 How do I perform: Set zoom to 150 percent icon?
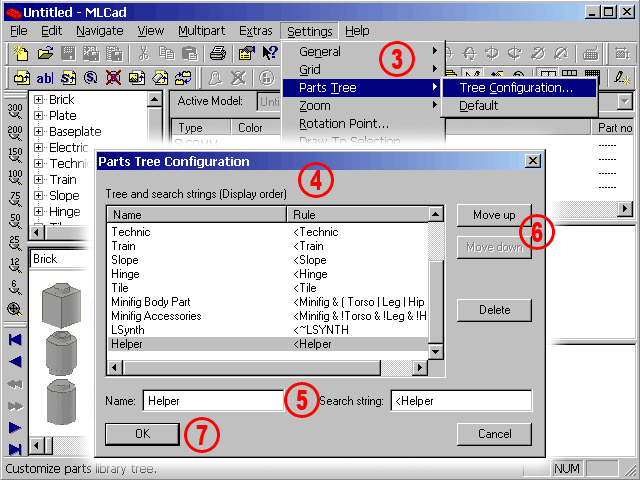(x=15, y=155)
